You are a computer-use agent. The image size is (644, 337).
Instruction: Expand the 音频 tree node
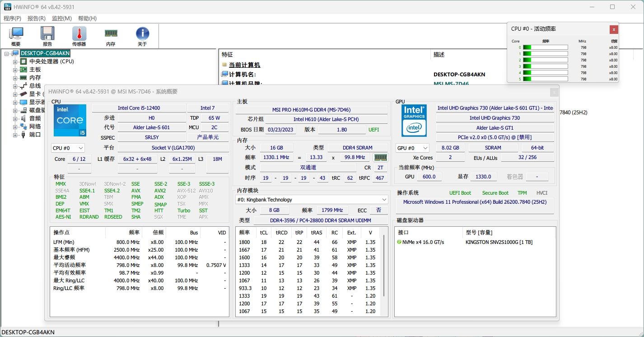[15, 119]
